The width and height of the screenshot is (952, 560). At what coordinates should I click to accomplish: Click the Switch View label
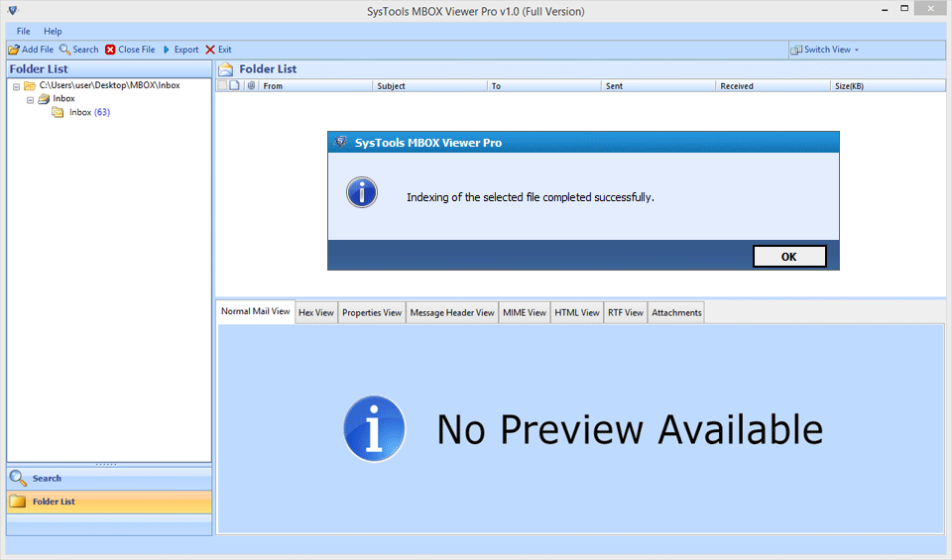point(827,50)
